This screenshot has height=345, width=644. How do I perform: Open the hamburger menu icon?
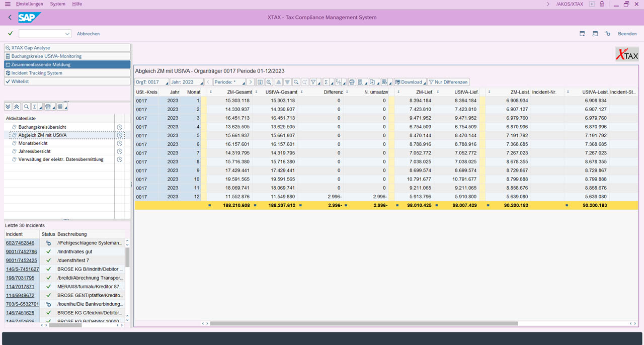[8, 4]
